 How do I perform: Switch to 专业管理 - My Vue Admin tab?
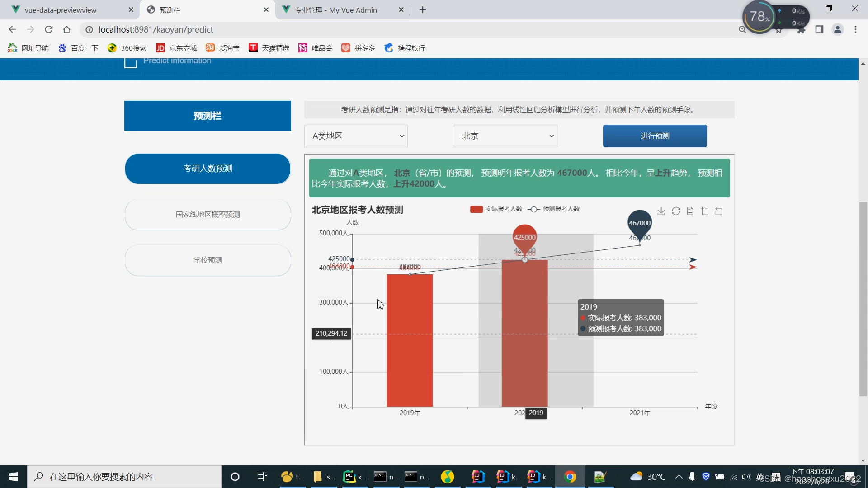point(335,10)
